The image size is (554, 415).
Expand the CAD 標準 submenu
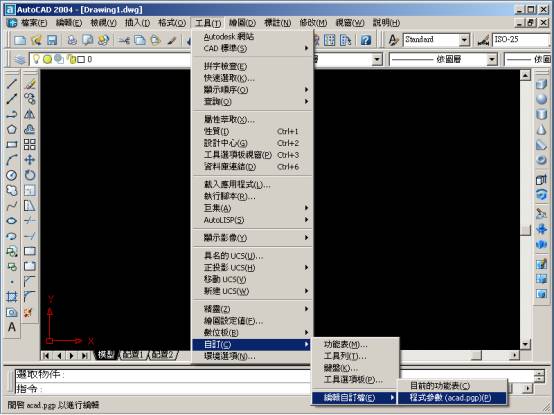pyautogui.click(x=252, y=48)
